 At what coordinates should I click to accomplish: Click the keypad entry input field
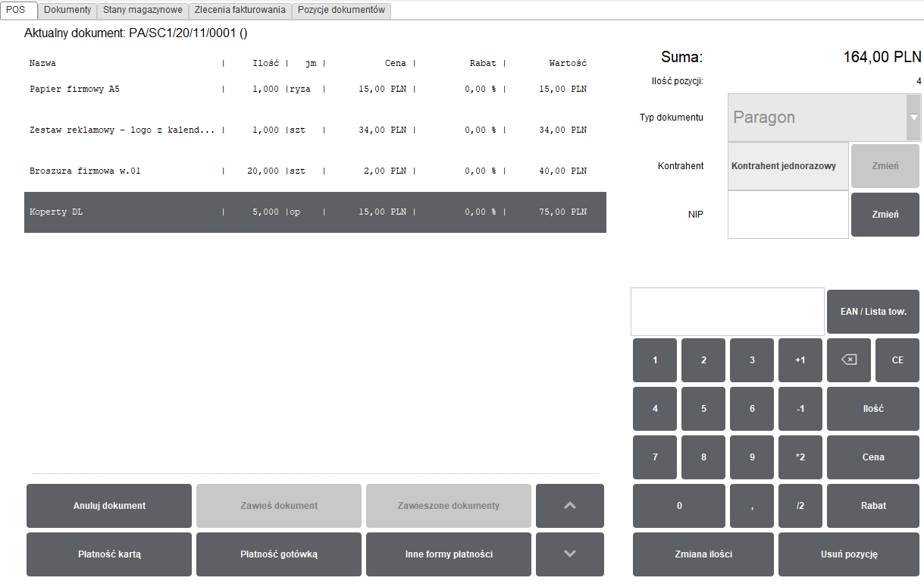click(727, 312)
